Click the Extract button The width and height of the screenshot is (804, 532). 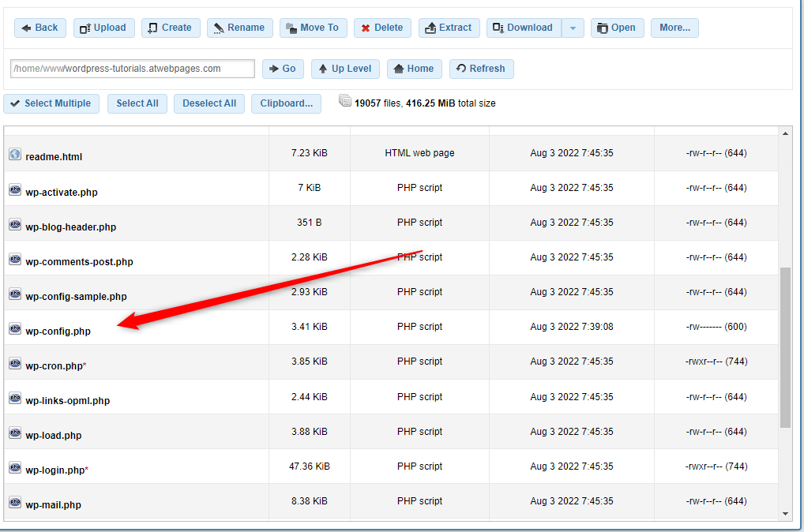click(x=449, y=28)
